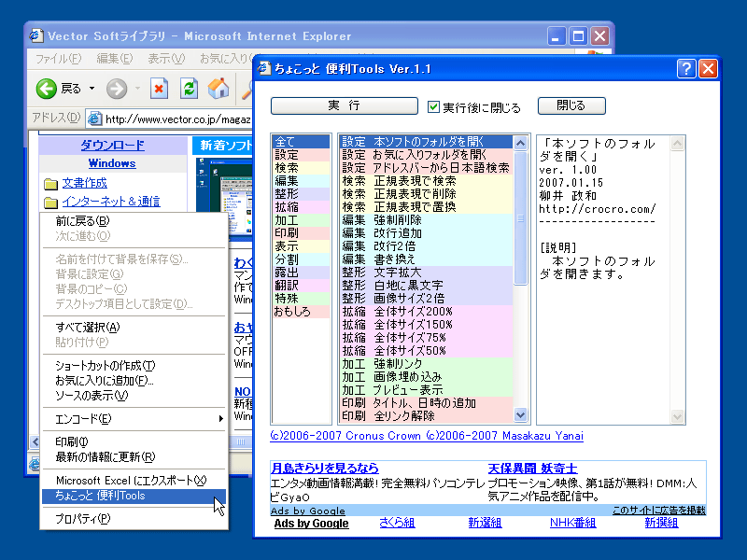Choose 最新の情報に更新 in context menu
The width and height of the screenshot is (747, 560).
click(134, 456)
